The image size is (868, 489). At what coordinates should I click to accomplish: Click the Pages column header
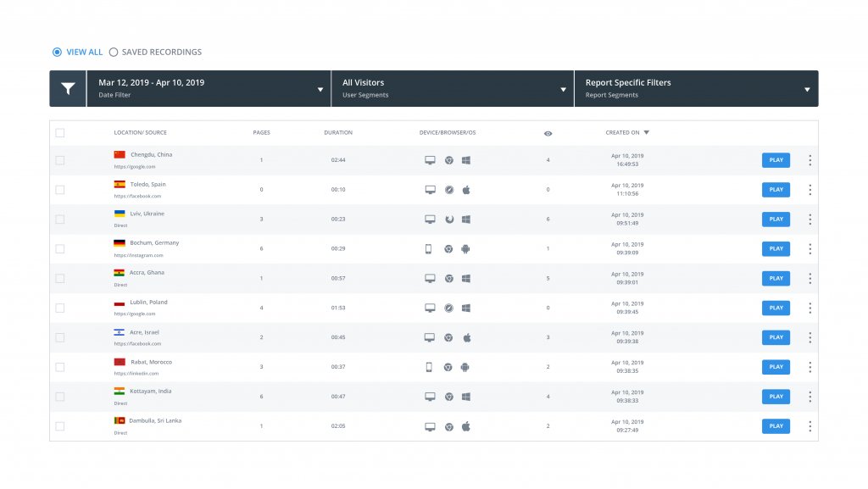(x=261, y=133)
